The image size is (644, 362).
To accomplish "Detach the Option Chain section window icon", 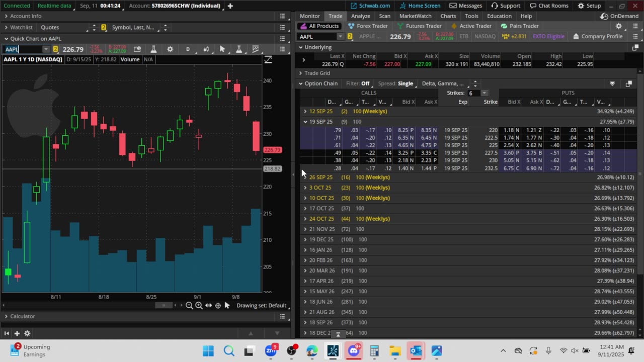I will [x=629, y=84].
